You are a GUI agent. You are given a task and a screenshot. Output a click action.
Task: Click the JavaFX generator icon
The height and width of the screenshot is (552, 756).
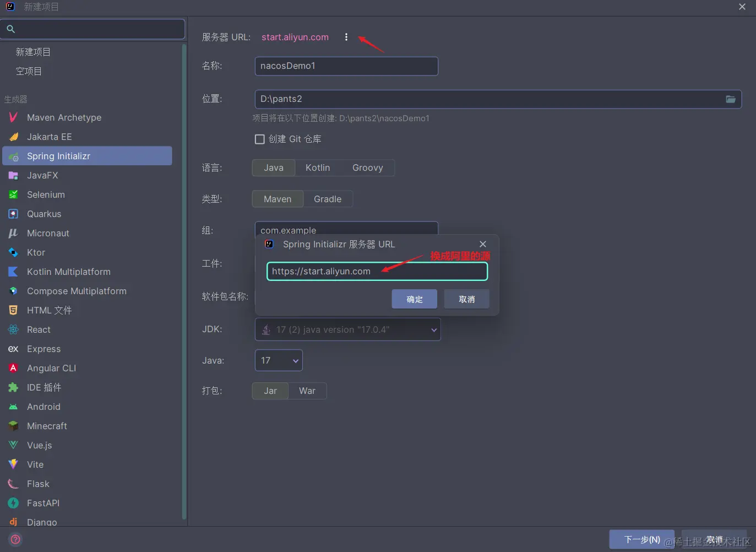coord(13,175)
